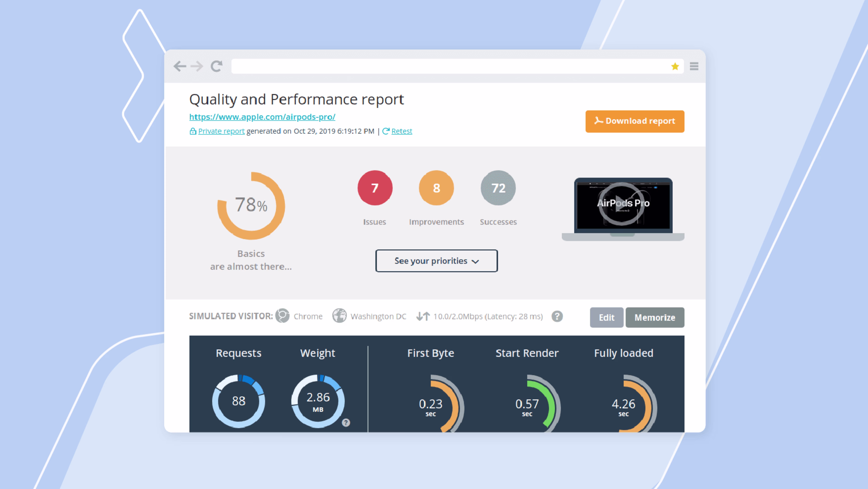Click the browser forward arrow
This screenshot has height=489, width=868.
197,66
